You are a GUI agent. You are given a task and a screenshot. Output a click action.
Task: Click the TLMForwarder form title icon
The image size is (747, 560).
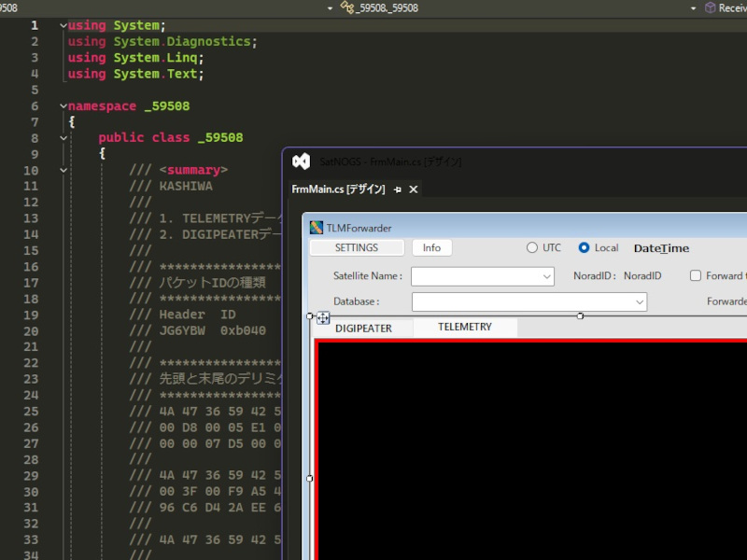point(317,228)
